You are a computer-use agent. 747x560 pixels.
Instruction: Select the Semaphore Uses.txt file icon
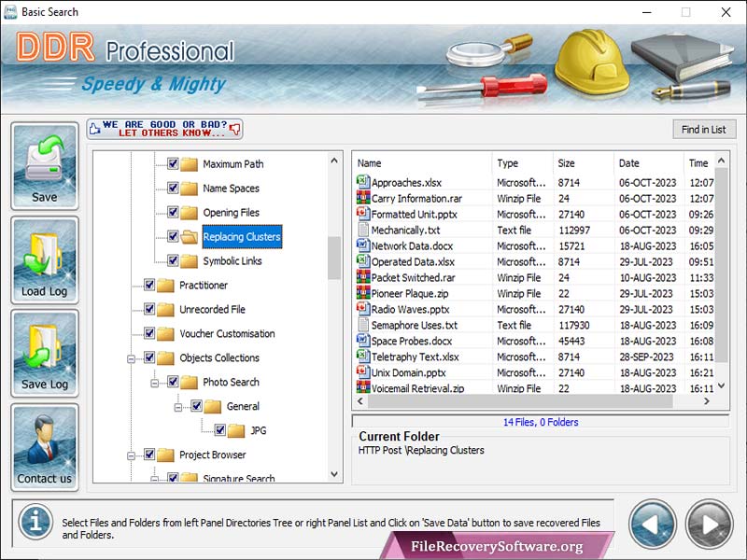363,324
